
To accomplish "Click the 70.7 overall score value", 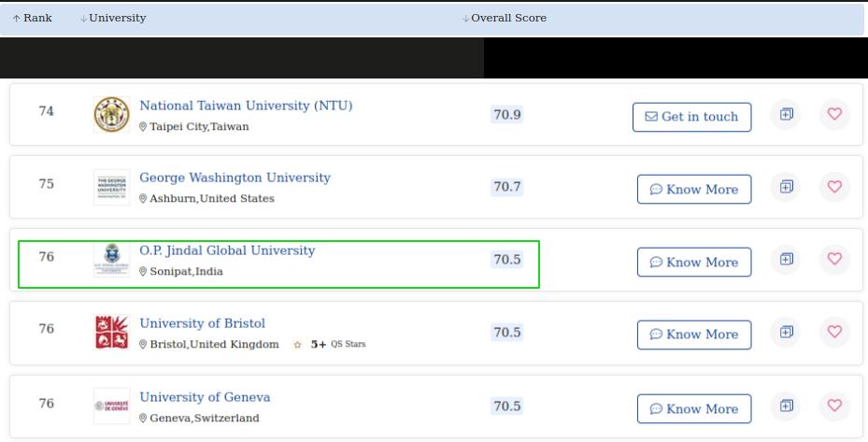I will pyautogui.click(x=507, y=187).
